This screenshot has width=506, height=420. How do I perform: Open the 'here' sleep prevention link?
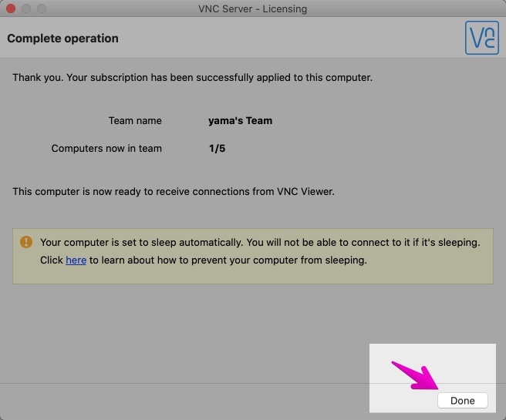tap(76, 260)
